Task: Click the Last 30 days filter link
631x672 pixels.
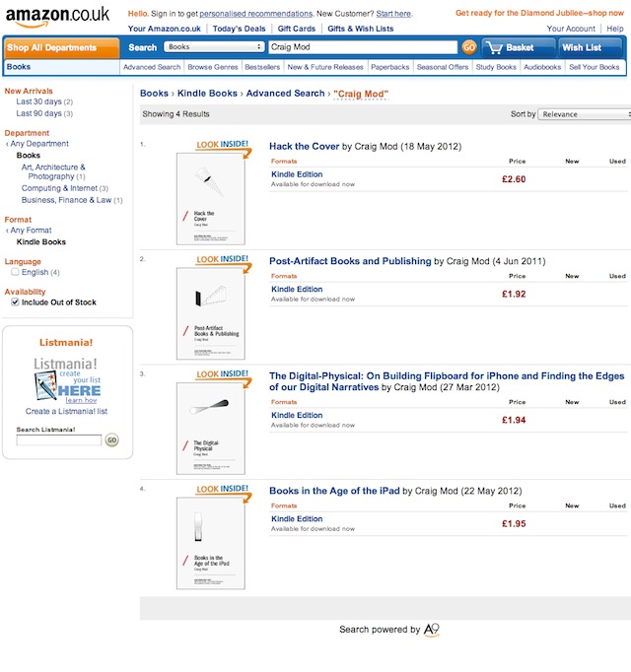Action: (38, 101)
